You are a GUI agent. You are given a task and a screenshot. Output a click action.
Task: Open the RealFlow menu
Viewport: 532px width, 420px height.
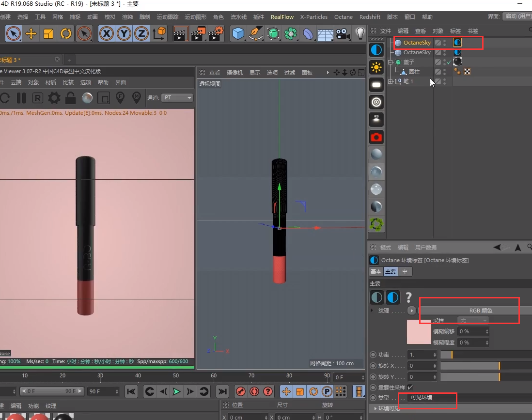(282, 17)
